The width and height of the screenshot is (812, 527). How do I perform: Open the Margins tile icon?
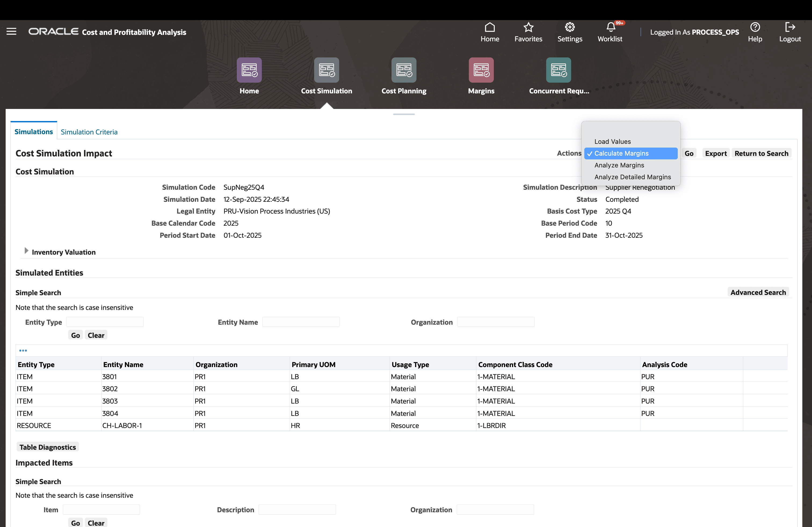(481, 70)
